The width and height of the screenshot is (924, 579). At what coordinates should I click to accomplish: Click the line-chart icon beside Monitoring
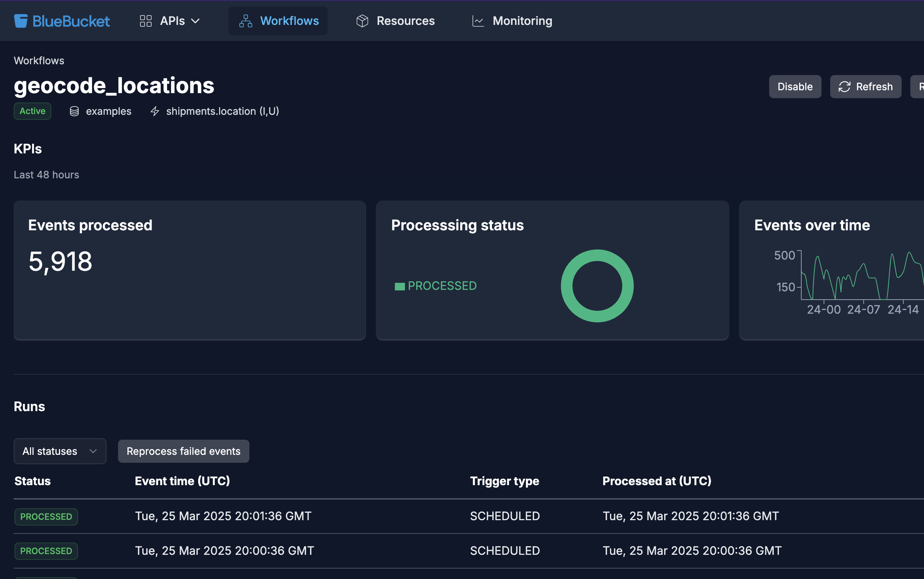pos(477,21)
